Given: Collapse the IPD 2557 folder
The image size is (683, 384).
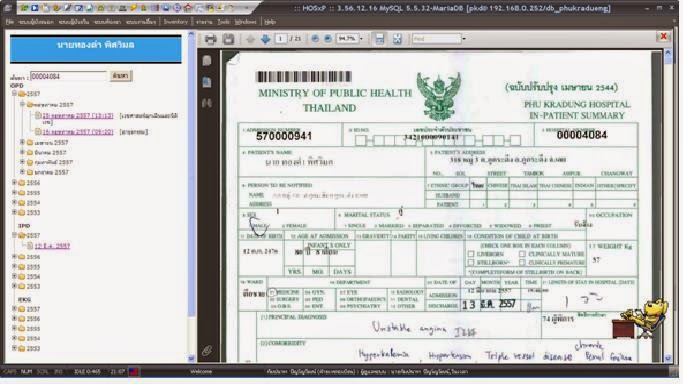Looking at the screenshot, I should click(x=14, y=235).
